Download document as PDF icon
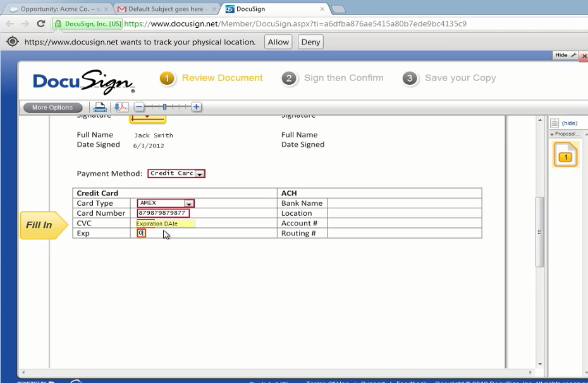The width and height of the screenshot is (588, 383). click(x=121, y=108)
